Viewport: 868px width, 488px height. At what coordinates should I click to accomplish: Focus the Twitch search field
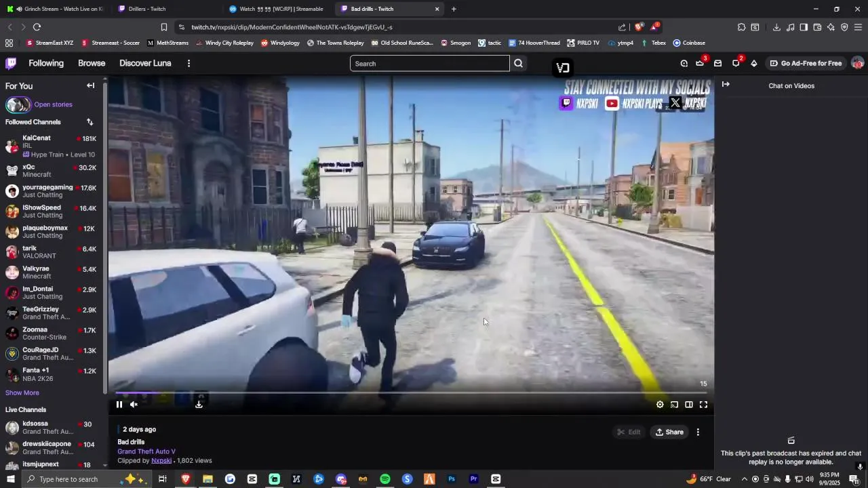[430, 63]
